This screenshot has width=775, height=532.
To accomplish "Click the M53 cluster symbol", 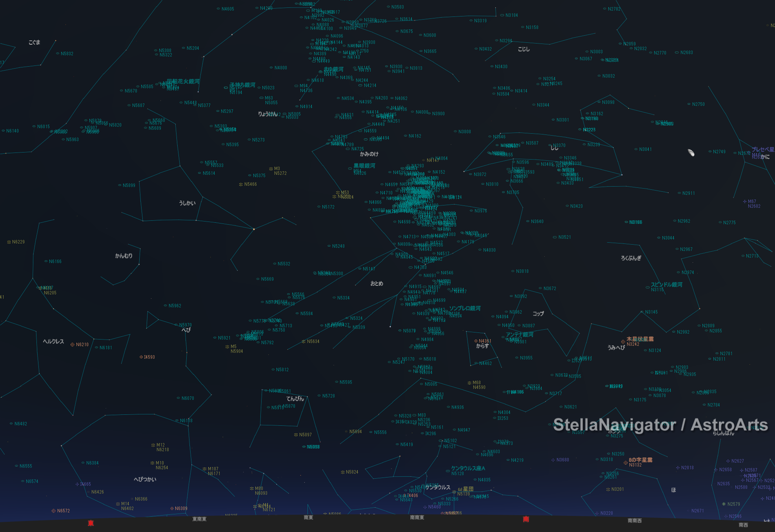I will pos(338,192).
